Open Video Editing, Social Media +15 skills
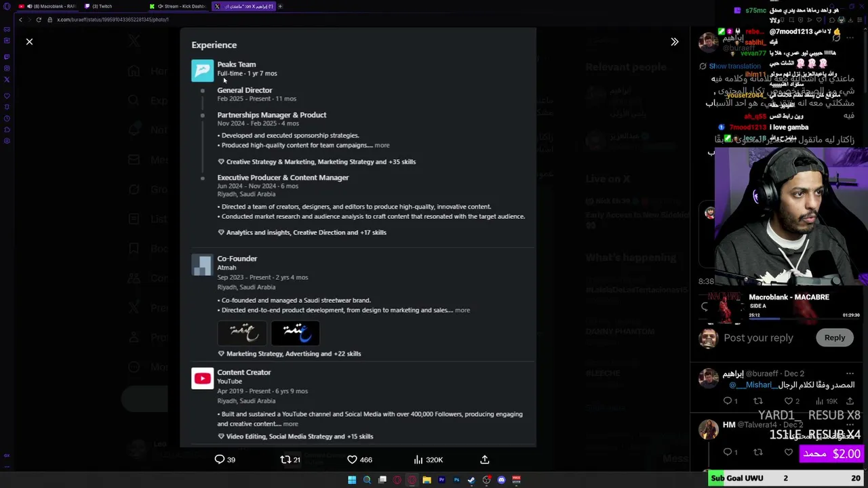 coord(295,436)
